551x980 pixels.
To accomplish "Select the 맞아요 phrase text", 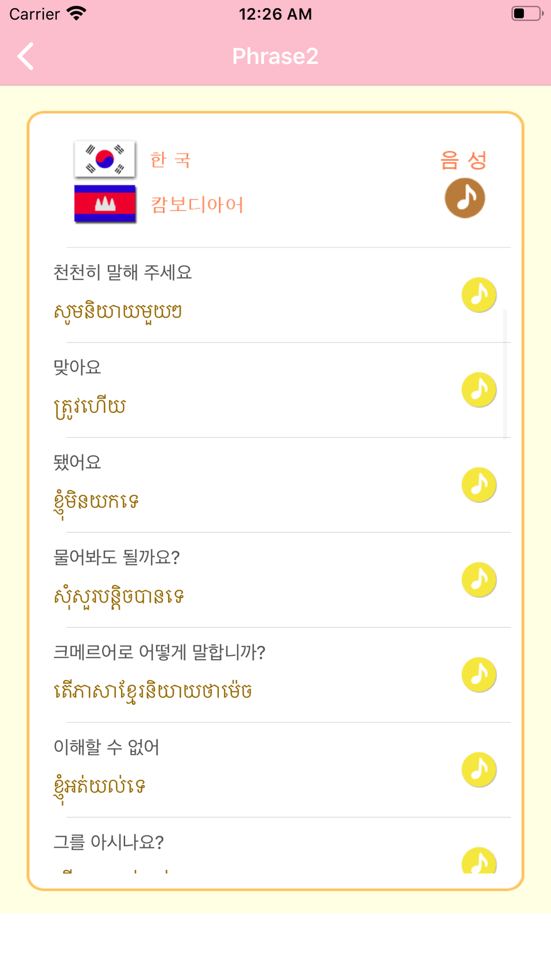I will [x=77, y=367].
